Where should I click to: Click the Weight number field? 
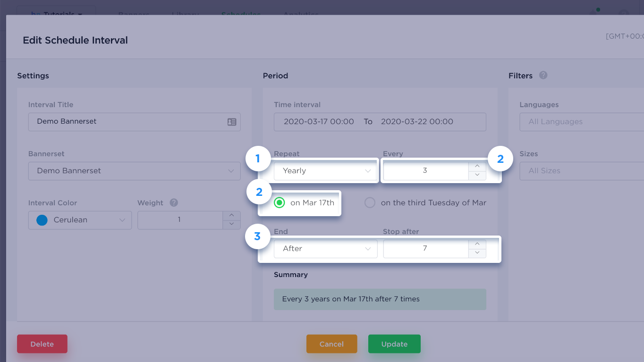tap(180, 220)
